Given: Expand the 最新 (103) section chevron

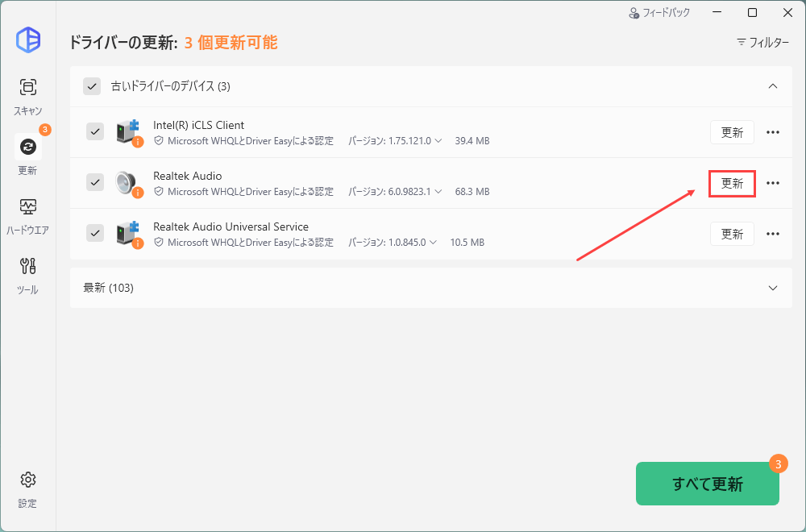Looking at the screenshot, I should tap(773, 288).
